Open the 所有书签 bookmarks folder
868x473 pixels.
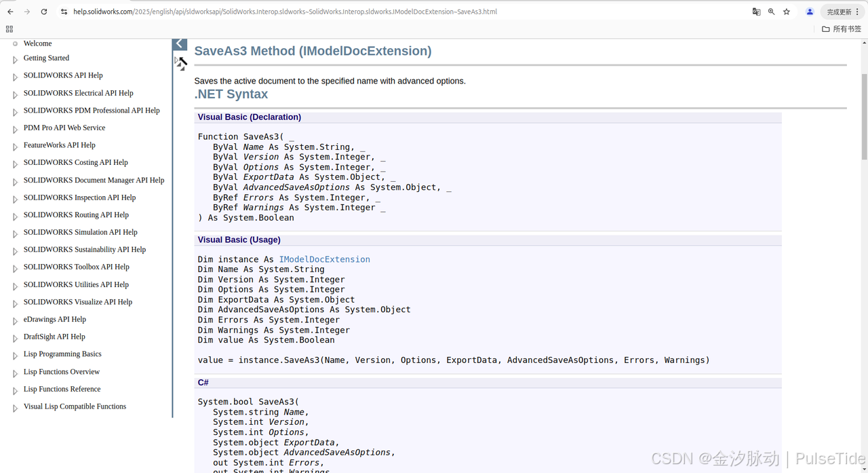point(841,29)
